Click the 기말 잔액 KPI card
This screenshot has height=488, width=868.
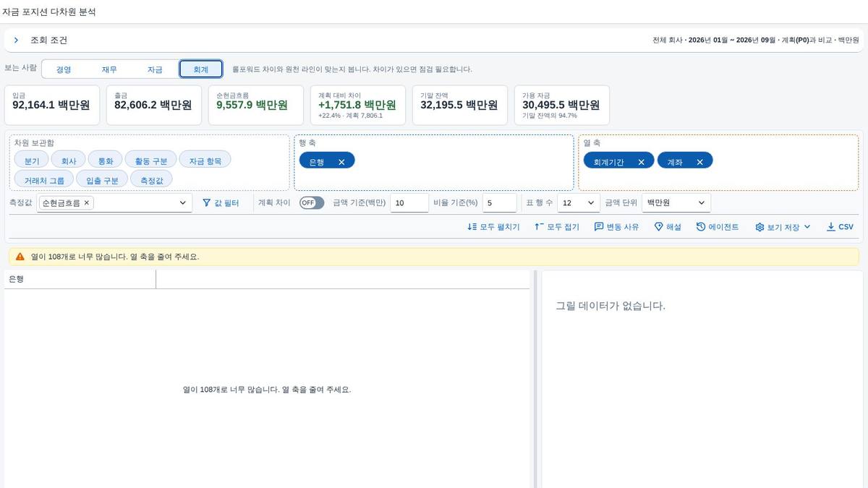click(x=460, y=105)
